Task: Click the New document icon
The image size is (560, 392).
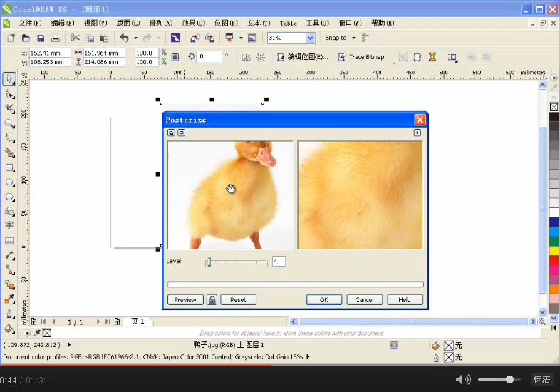Action: (x=11, y=38)
